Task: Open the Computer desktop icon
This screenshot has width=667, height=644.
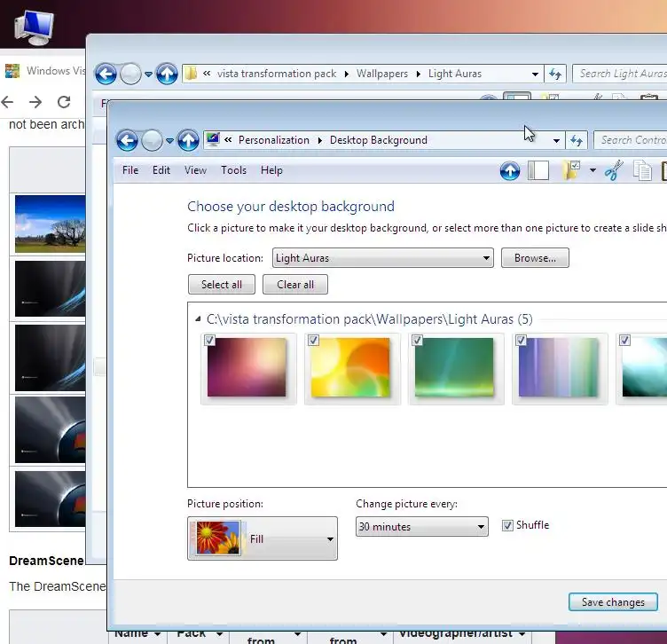Action: [34, 27]
